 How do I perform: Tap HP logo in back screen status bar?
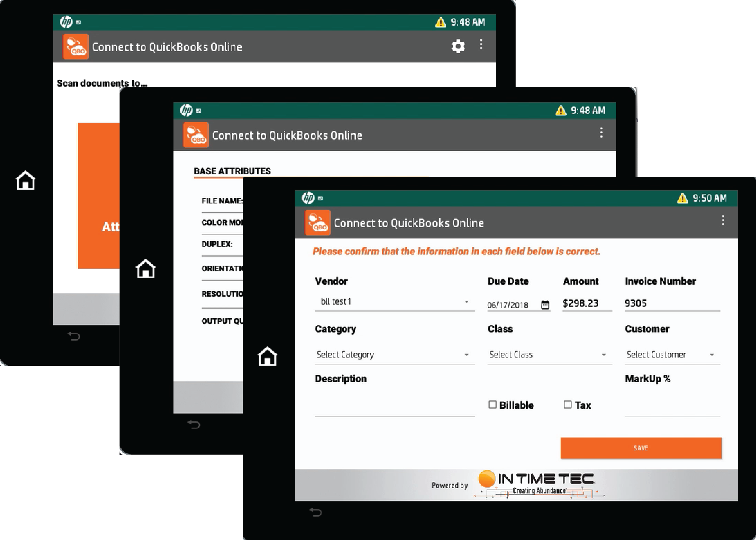pyautogui.click(x=66, y=22)
